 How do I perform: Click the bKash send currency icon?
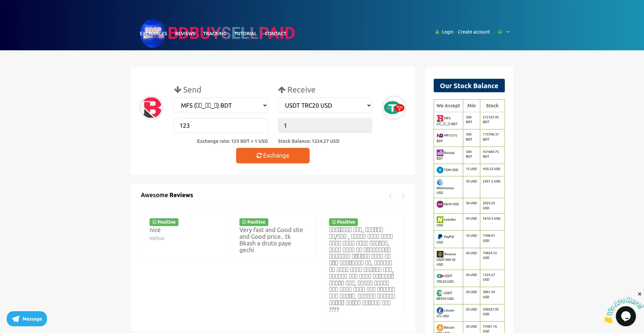[151, 108]
